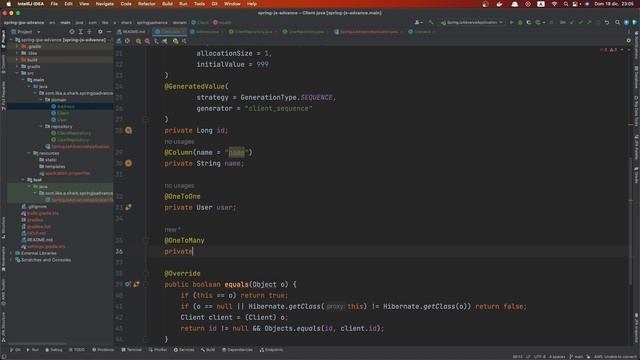The image size is (640, 360).
Task: Click the zoom in magnifier in editor toolbar
Action: [139, 41]
